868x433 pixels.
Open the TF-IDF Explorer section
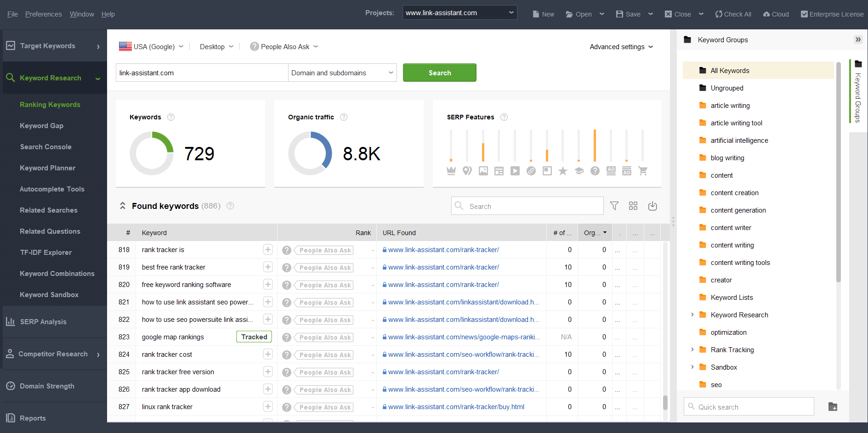(x=45, y=252)
